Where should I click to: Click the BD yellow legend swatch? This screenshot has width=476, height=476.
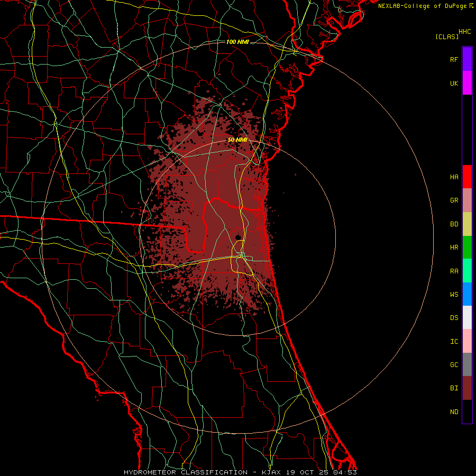467,224
